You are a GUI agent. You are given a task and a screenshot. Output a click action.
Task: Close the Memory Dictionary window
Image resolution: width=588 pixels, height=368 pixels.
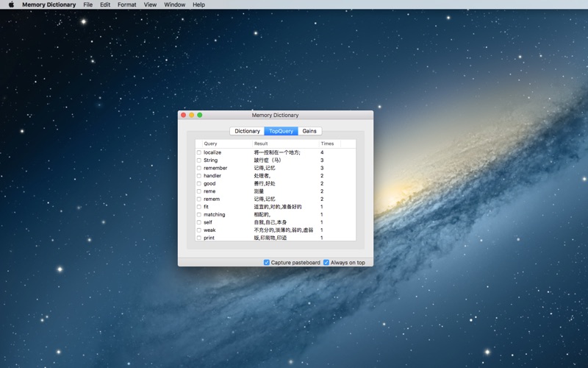pyautogui.click(x=183, y=115)
